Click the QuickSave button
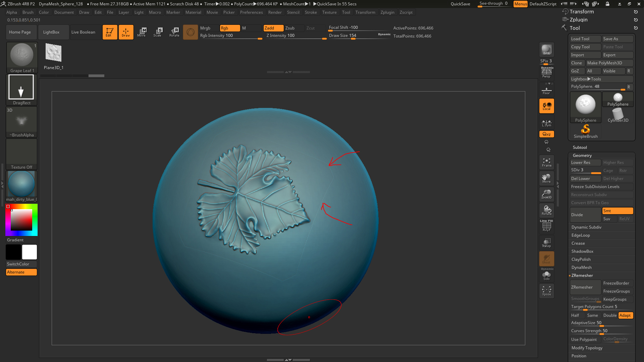The height and width of the screenshot is (362, 644). pos(460,4)
